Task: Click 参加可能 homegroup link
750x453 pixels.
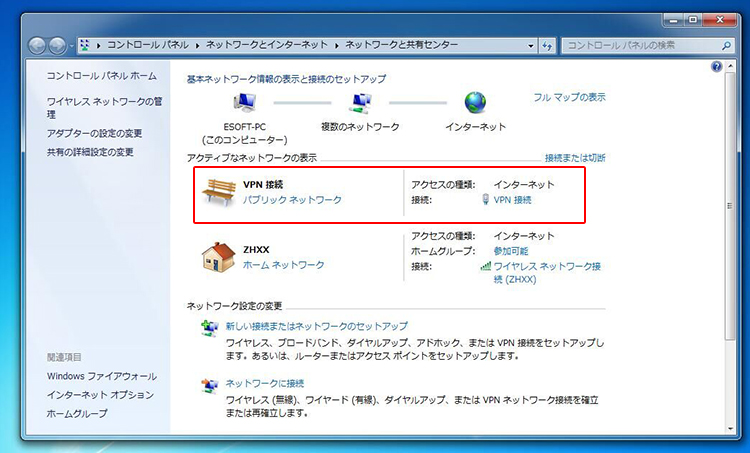Action: [511, 251]
